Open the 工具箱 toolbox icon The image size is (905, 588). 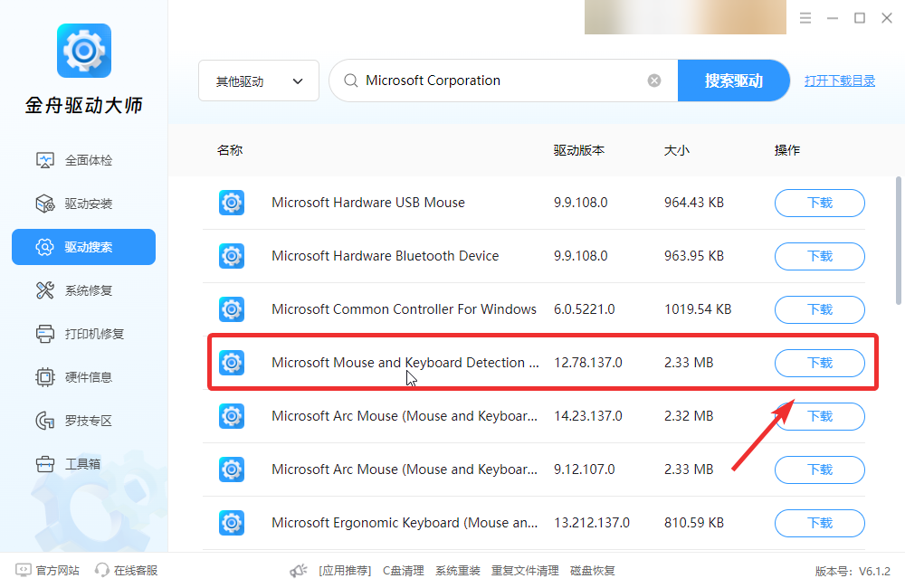point(45,464)
